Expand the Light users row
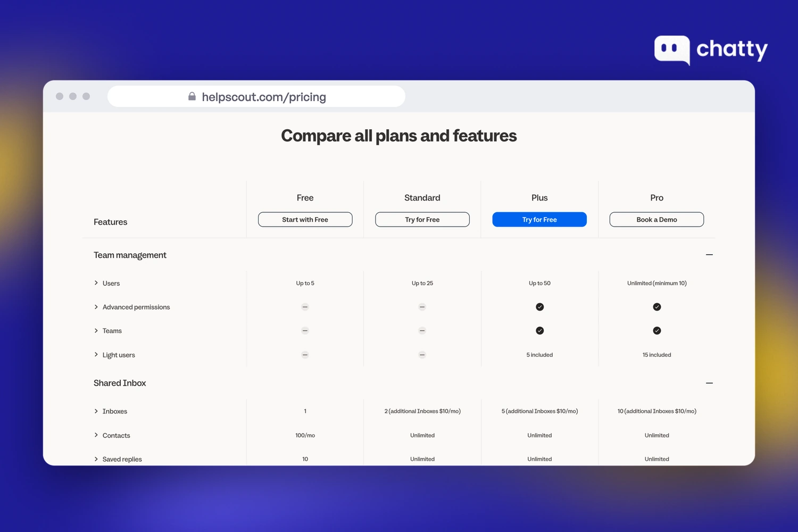Screen dimensions: 798x532 point(96,355)
